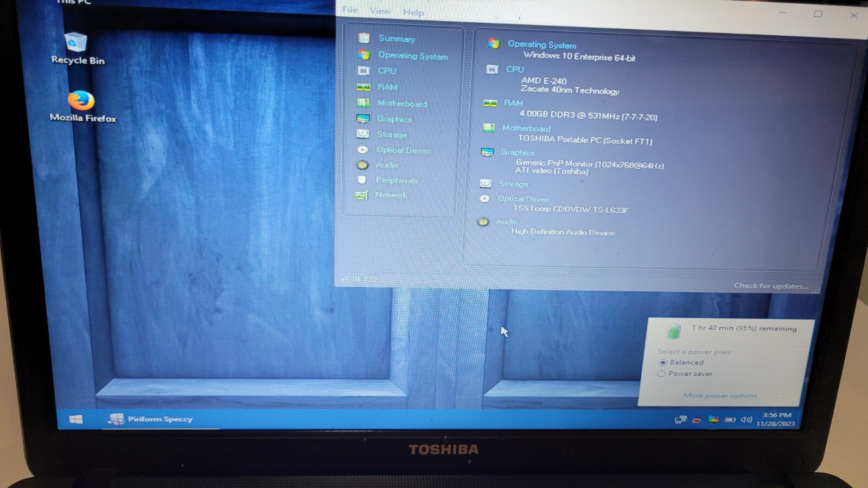
Task: Click Piriform Speccy taskbar button
Action: click(161, 419)
